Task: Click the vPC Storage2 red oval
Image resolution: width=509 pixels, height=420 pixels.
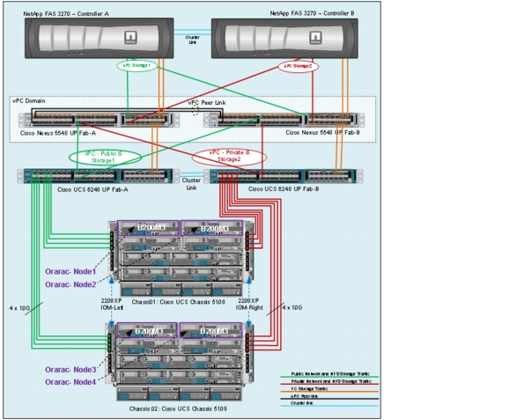Action: [299, 67]
